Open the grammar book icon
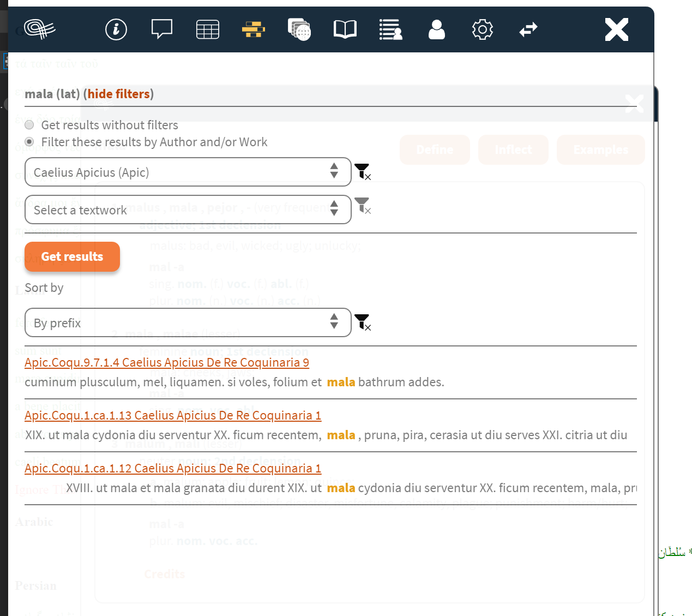The height and width of the screenshot is (616, 692). [345, 29]
